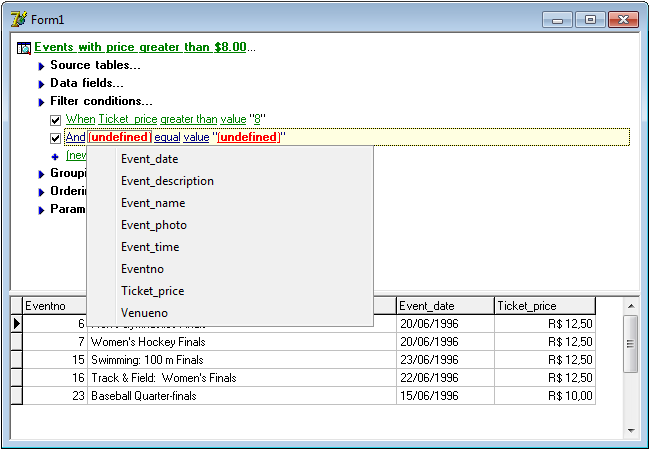Click the blue plus icon to add condition
650x450 pixels.
point(56,156)
